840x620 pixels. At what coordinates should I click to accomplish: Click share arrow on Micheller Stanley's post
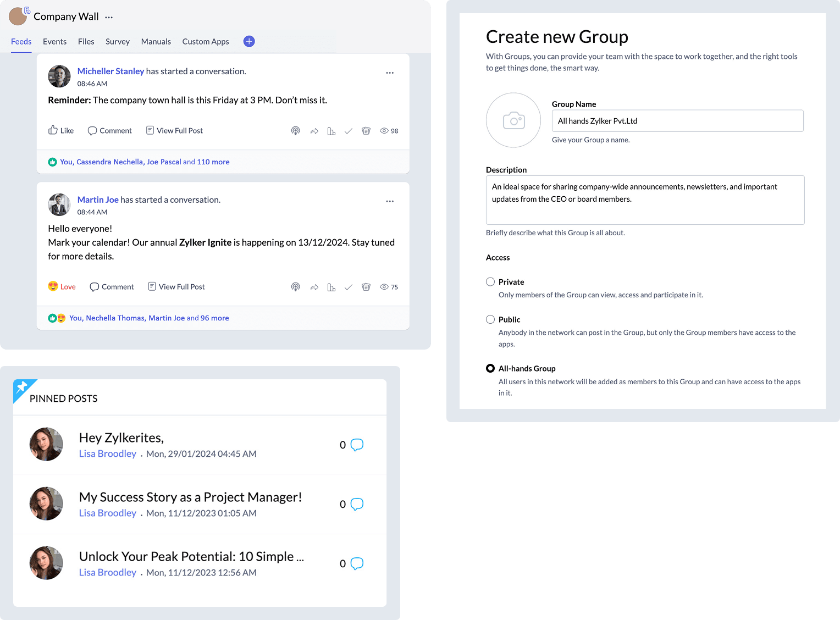click(x=314, y=131)
